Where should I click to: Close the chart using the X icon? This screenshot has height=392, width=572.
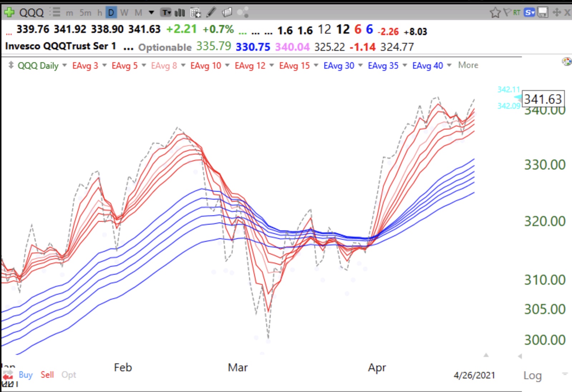click(x=567, y=13)
